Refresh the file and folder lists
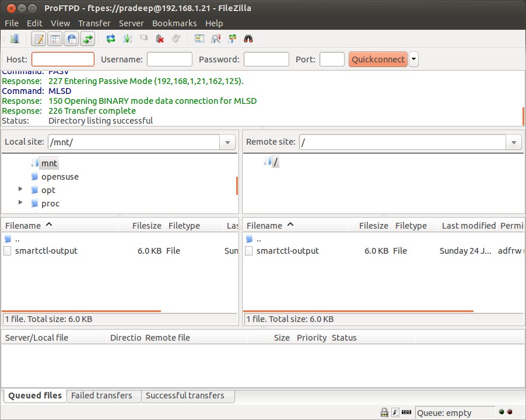This screenshot has width=526, height=420. click(111, 39)
